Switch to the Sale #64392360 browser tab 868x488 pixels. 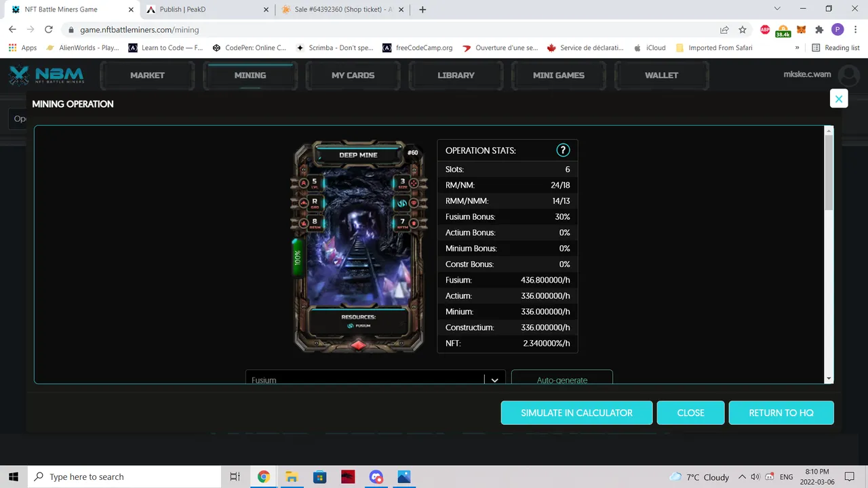[342, 9]
